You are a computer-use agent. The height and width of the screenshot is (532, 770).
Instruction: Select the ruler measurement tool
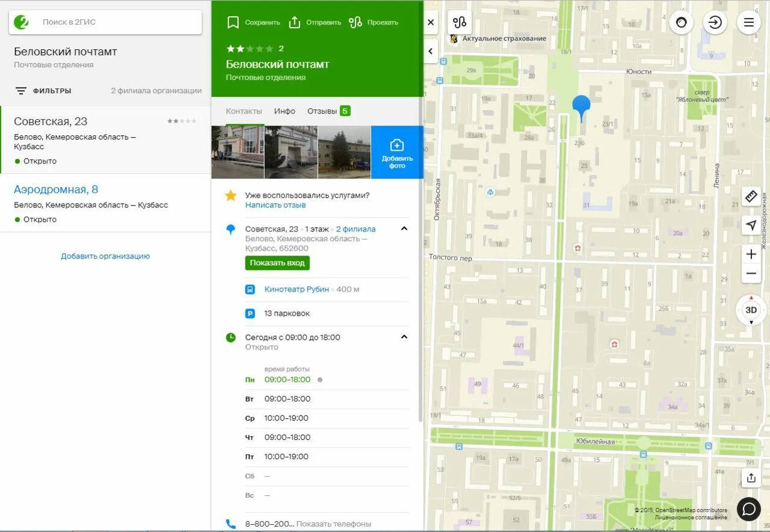tap(751, 196)
